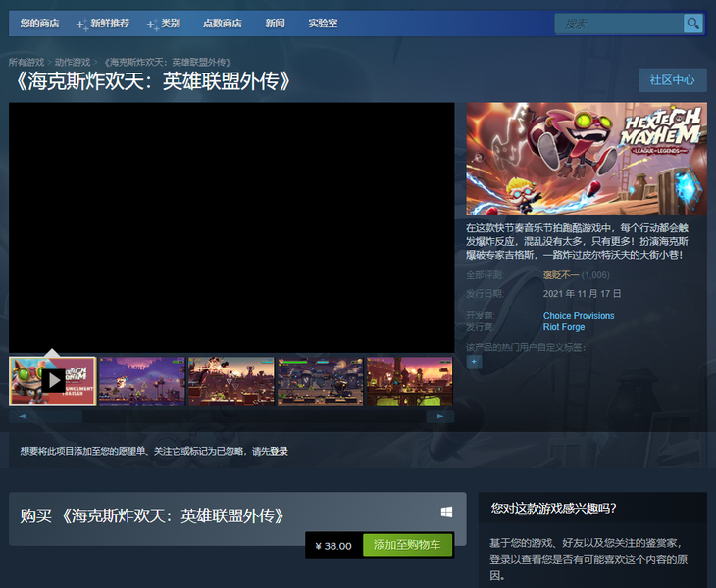This screenshot has width=716, height=588.
Task: Select the fourth screenshot thumbnail
Action: coord(321,381)
